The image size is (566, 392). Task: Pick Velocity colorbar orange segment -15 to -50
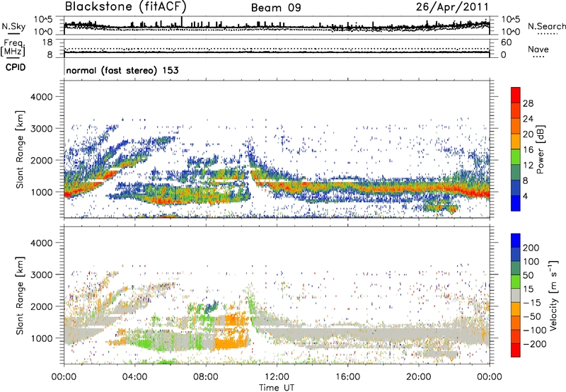(x=516, y=309)
